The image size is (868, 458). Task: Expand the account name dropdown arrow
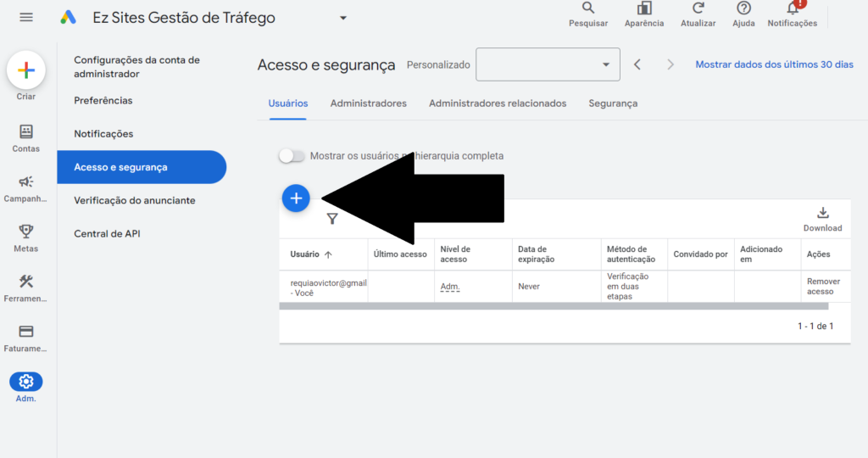[343, 18]
